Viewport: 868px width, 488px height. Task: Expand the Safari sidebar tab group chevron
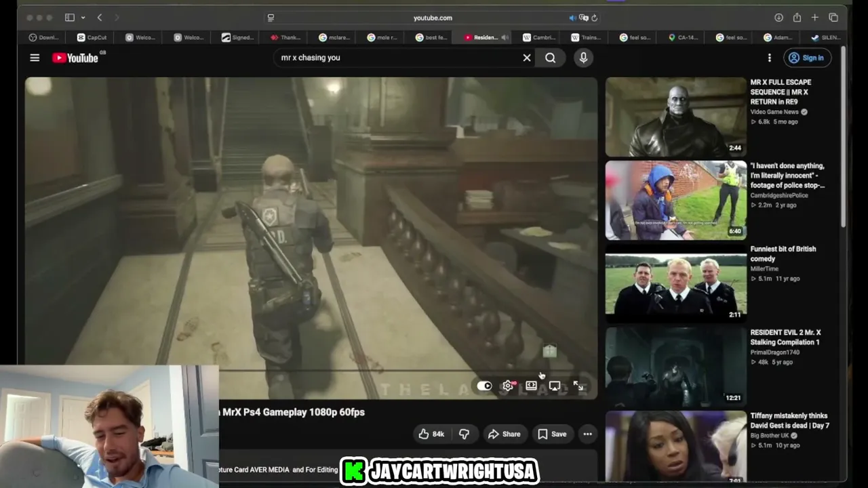coord(83,18)
